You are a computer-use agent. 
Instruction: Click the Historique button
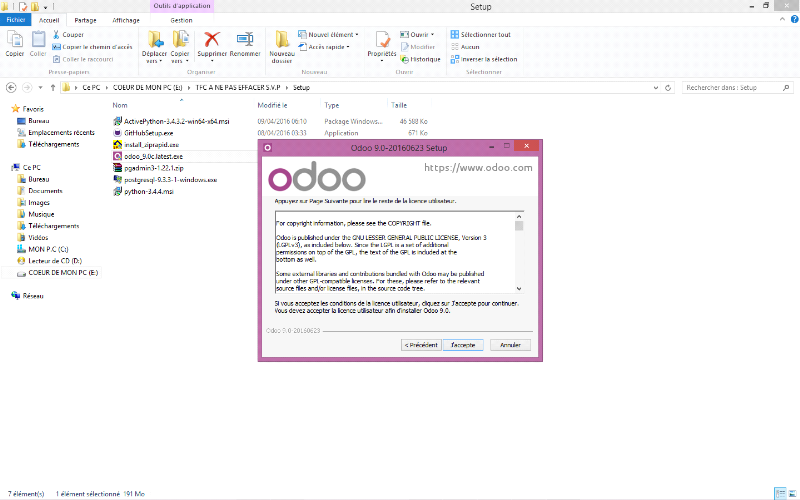(x=420, y=59)
